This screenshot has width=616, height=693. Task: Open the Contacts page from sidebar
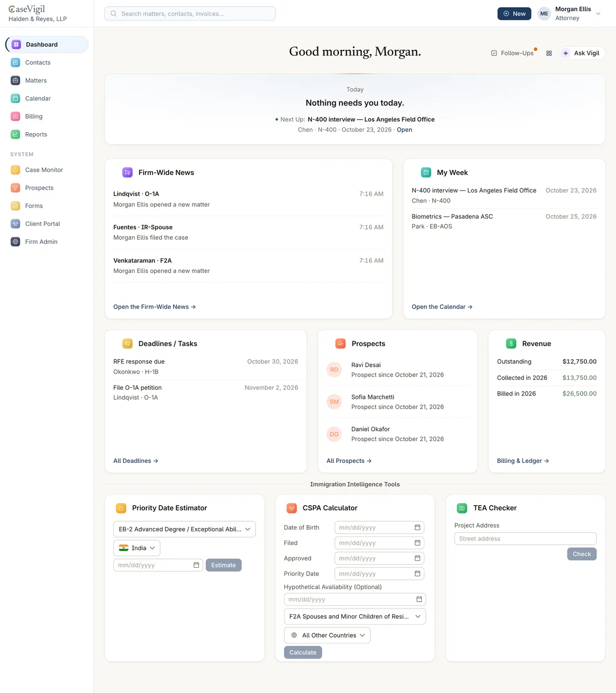(x=47, y=63)
